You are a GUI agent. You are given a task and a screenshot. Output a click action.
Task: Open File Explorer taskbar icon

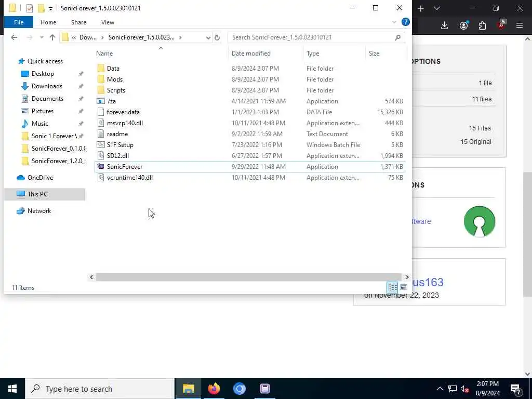(188, 389)
